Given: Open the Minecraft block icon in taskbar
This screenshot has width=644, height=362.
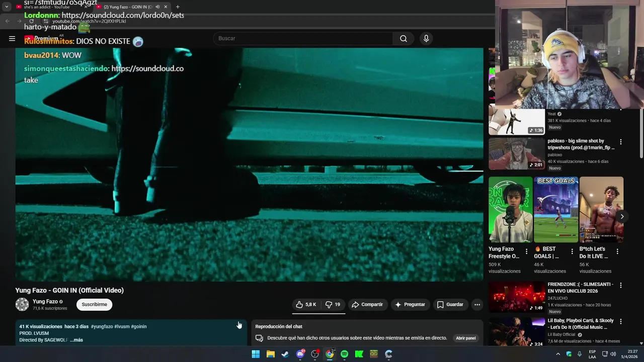Looking at the screenshot, I should point(374,354).
